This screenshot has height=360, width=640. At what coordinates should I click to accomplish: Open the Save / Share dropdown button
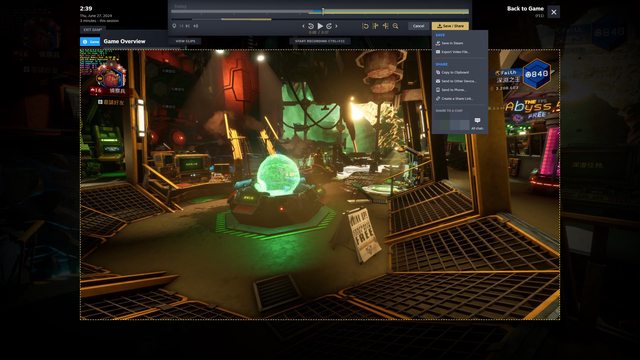pos(450,26)
